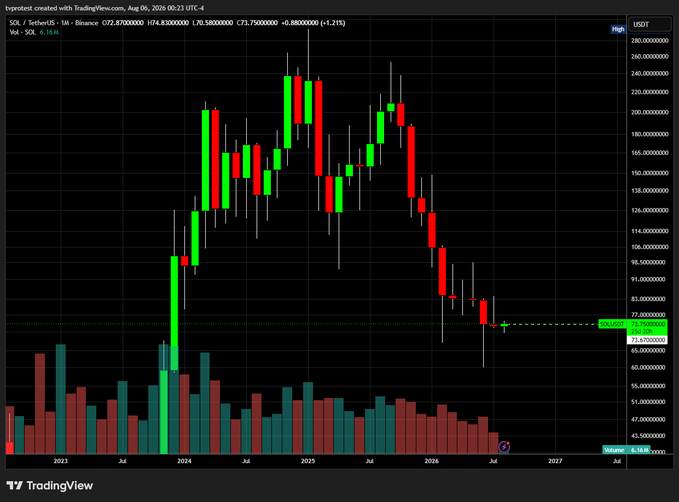Click the 47.00000000 price axis label
Image resolution: width=679 pixels, height=502 pixels.
pyautogui.click(x=648, y=419)
